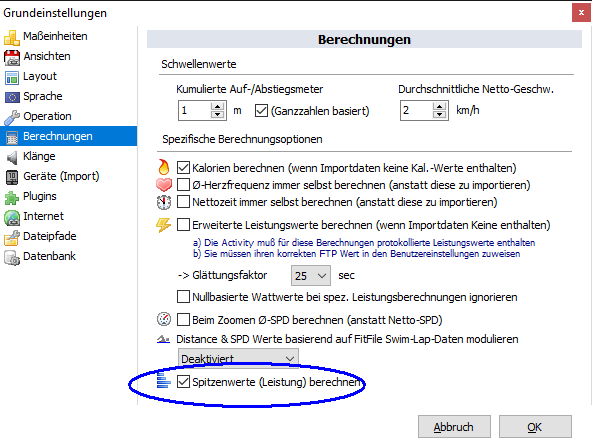This screenshot has width=592, height=446.
Task: Select the Plugins puzzle piece icon
Action: click(12, 197)
